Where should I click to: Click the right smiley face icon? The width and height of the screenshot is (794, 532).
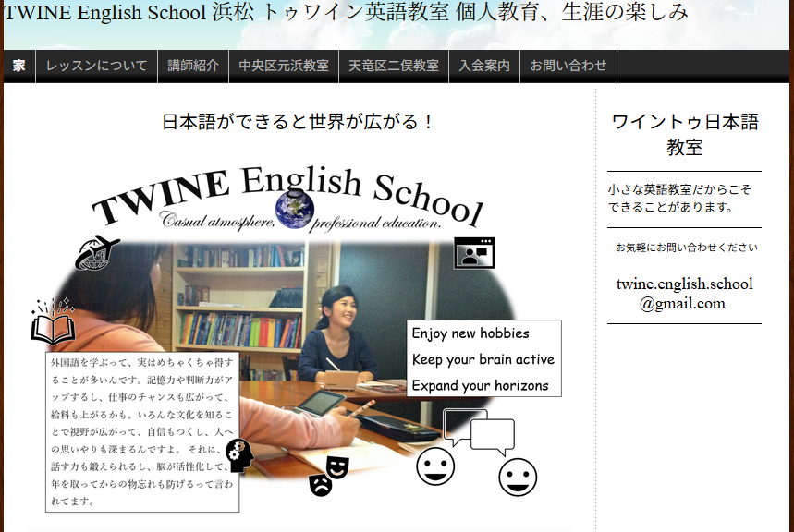518,477
